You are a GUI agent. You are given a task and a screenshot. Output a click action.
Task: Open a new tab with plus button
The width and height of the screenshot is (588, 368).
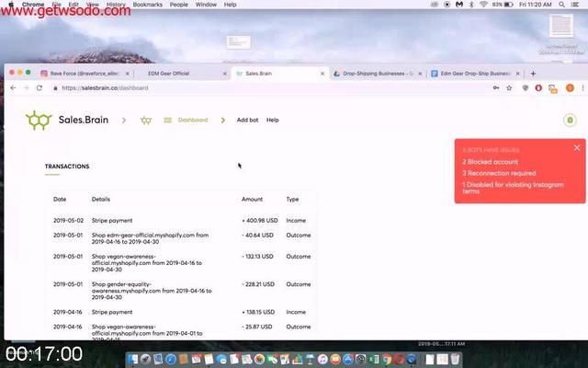tap(533, 74)
